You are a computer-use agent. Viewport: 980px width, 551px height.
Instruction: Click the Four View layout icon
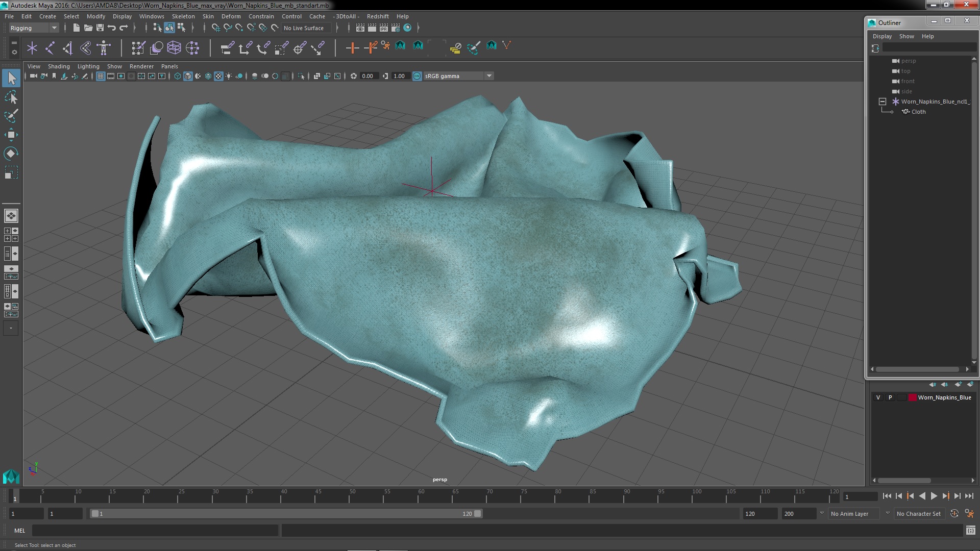point(11,235)
